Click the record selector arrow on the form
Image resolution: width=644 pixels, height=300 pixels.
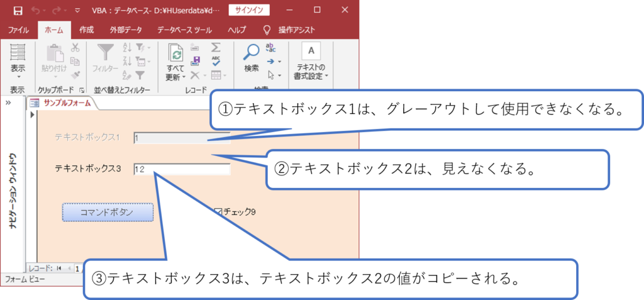click(34, 114)
